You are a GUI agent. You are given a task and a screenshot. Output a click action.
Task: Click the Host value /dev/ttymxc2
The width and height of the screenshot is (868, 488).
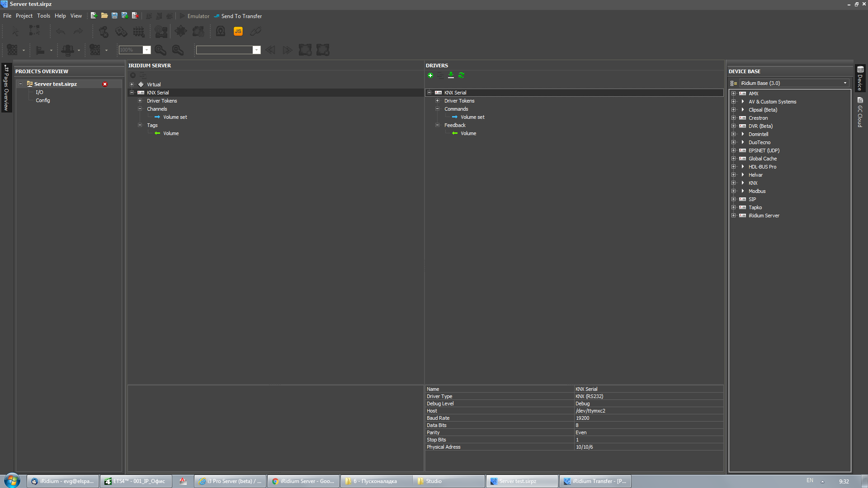[x=649, y=411]
